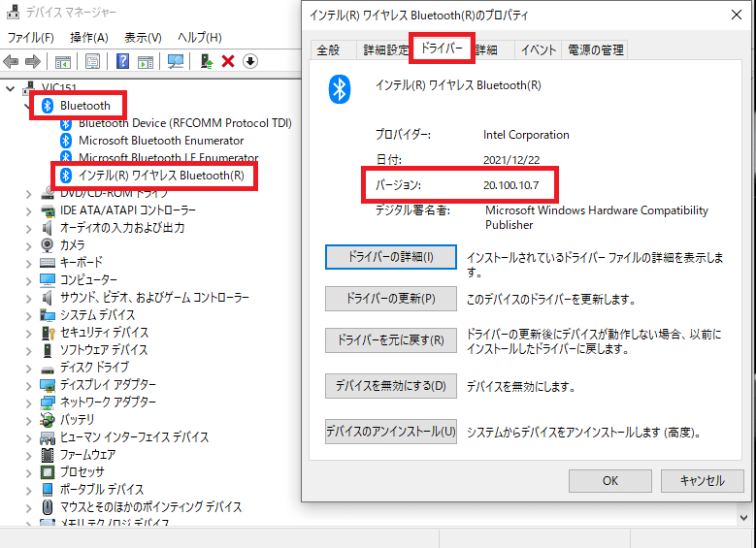The height and width of the screenshot is (548, 756).
Task: Click the Back arrow toolbar icon
Action: [x=11, y=61]
